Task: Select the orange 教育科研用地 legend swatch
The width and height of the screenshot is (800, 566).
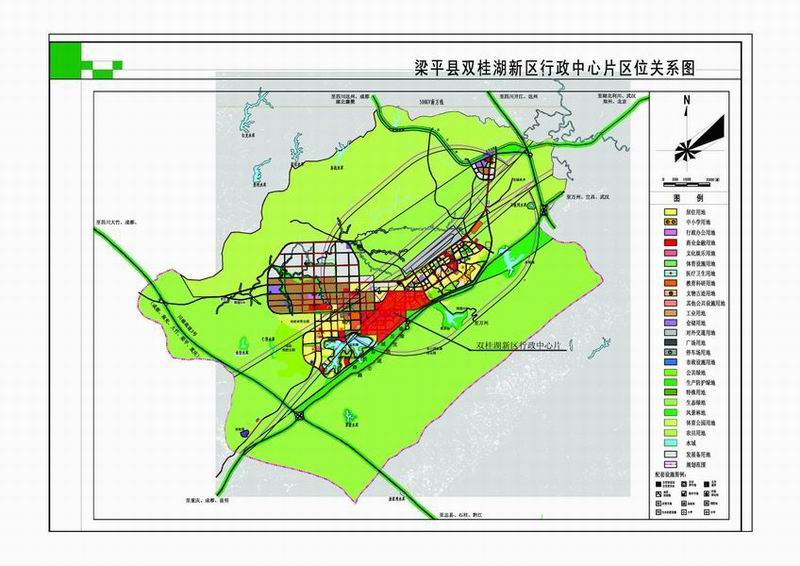Action: click(670, 283)
